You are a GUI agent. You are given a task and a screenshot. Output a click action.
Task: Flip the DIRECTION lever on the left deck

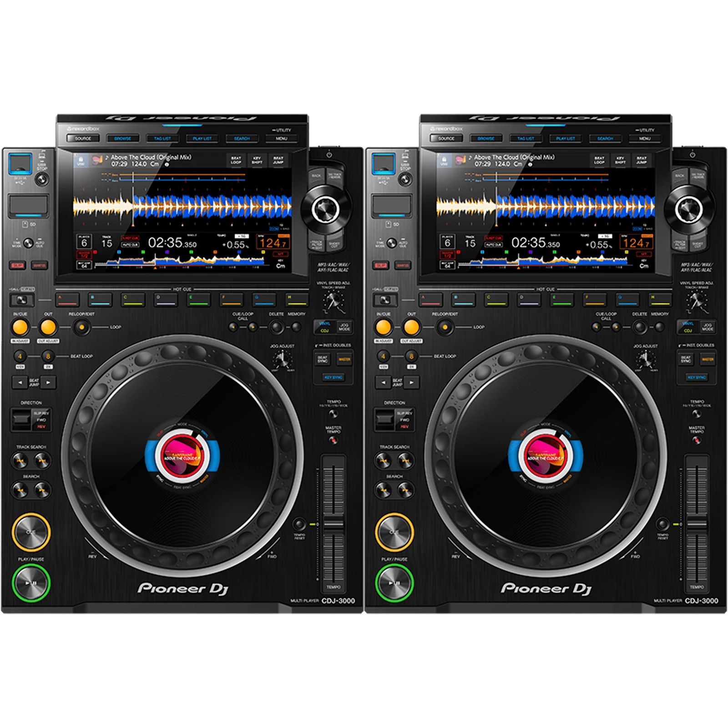coord(21,419)
